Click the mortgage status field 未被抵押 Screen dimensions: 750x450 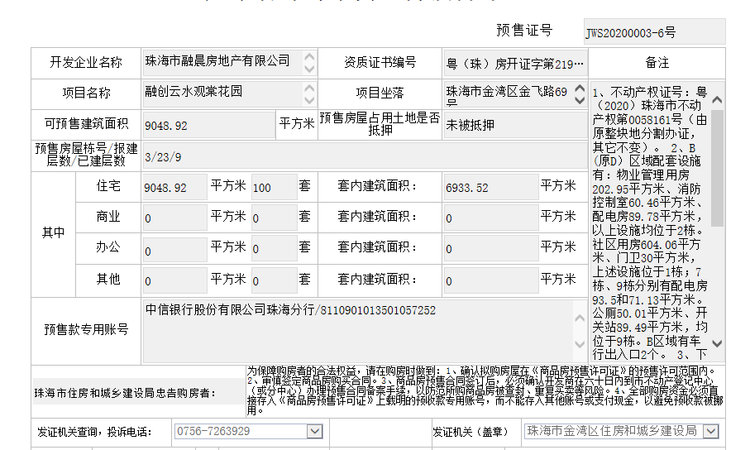[x=515, y=125]
